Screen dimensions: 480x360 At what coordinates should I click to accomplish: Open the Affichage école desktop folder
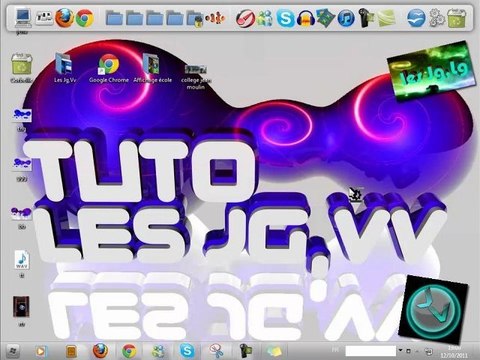tap(152, 68)
